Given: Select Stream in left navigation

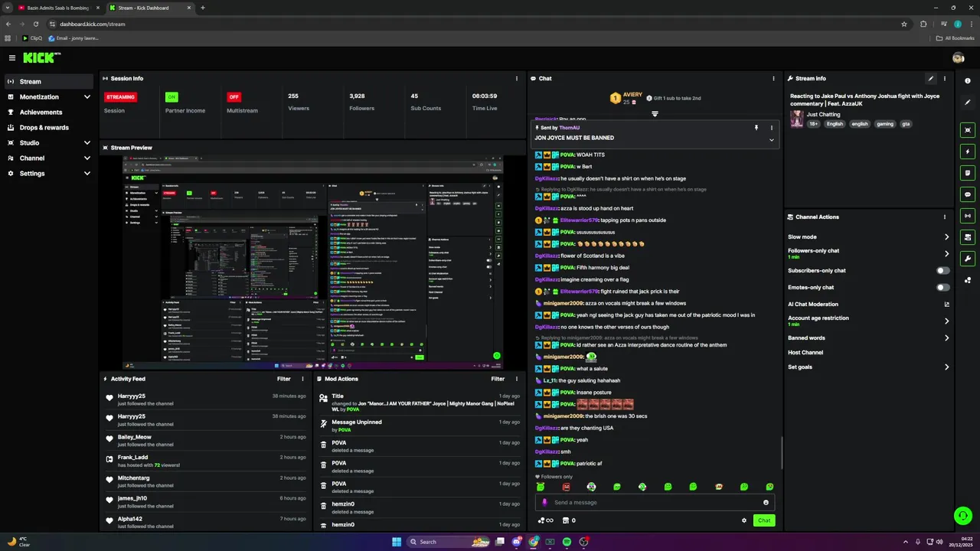Looking at the screenshot, I should click(49, 82).
